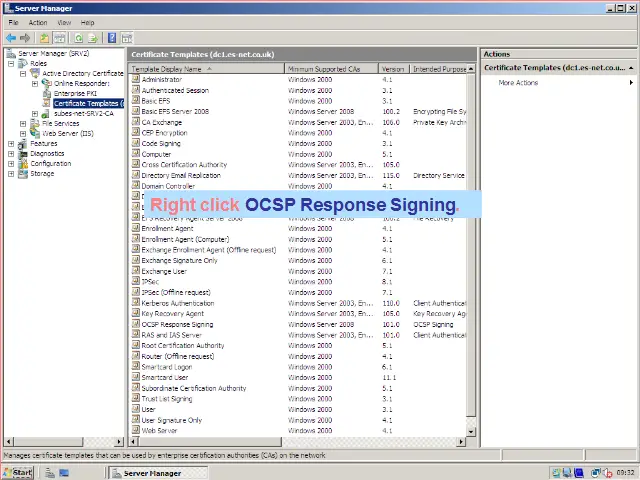Expand the Storage tree node

[x=11, y=174]
